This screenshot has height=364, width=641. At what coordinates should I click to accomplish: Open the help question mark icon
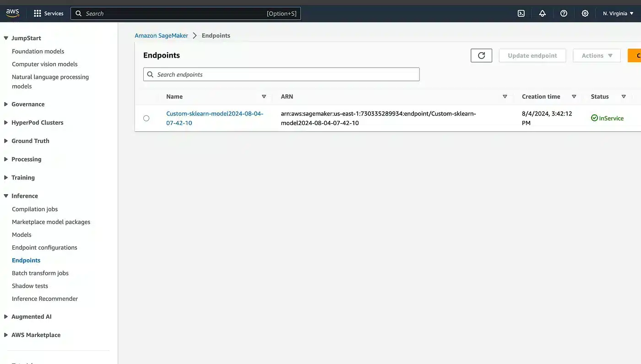click(x=564, y=13)
